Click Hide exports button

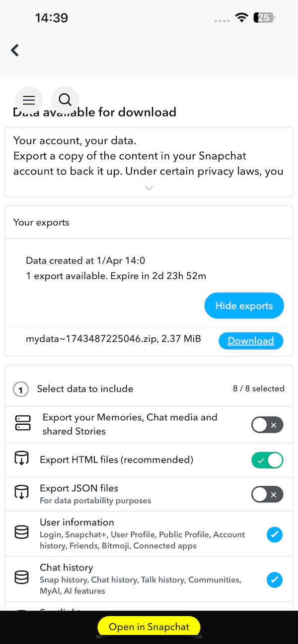[244, 306]
